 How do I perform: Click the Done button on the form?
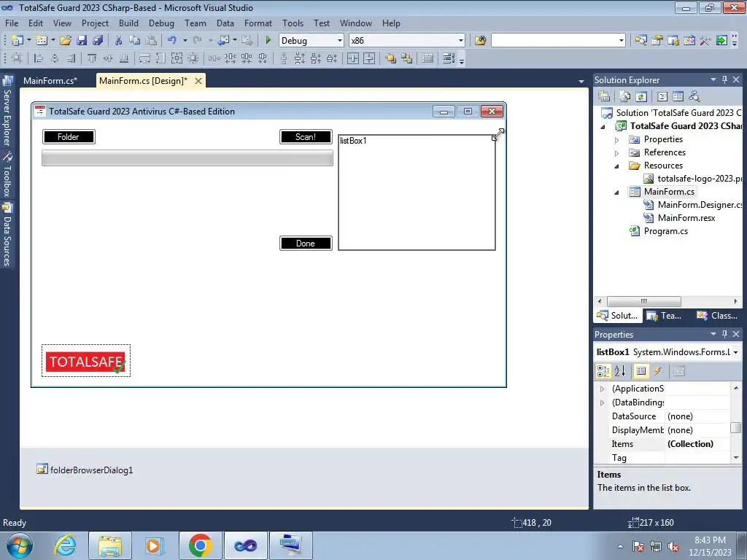306,244
